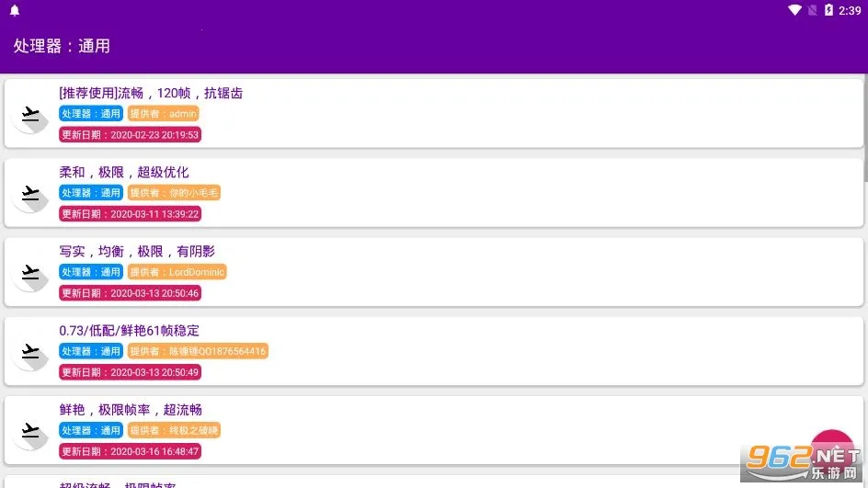Screen dimensions: 868x488
Task: Click the 处理器：通用 header title
Action: pyautogui.click(x=62, y=45)
